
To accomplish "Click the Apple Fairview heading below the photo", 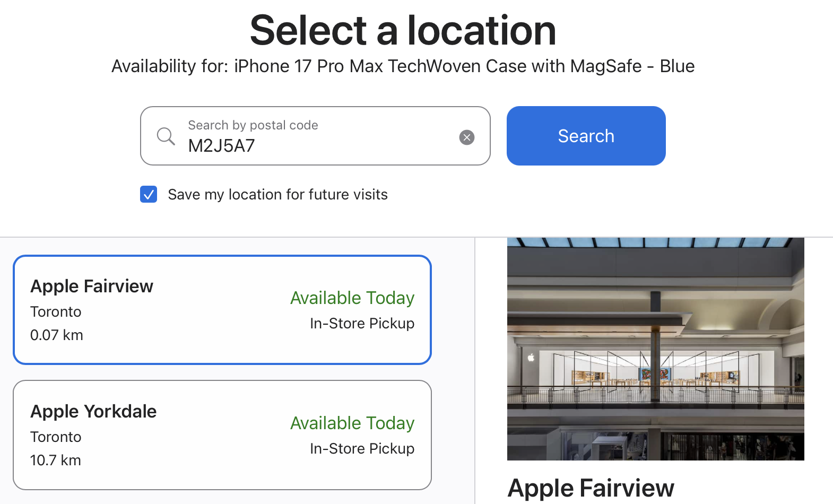I will point(591,488).
